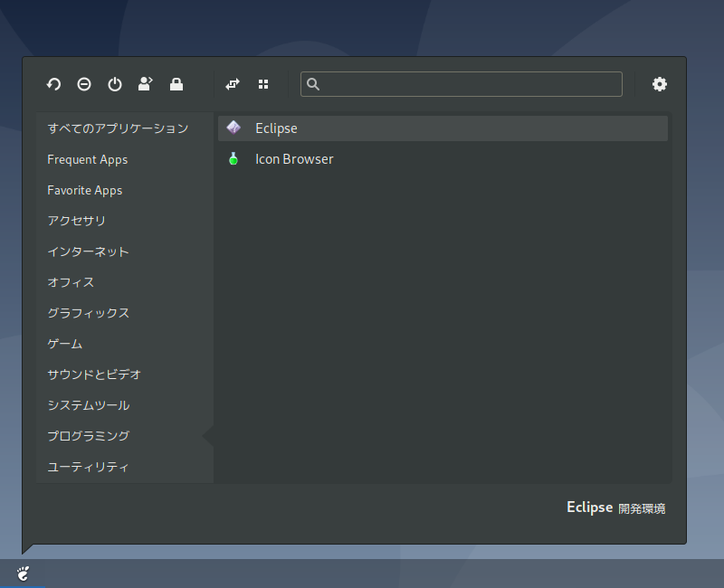The image size is (724, 588).
Task: Toggle the startup/shortcuts view arrows icon
Action: click(x=233, y=84)
